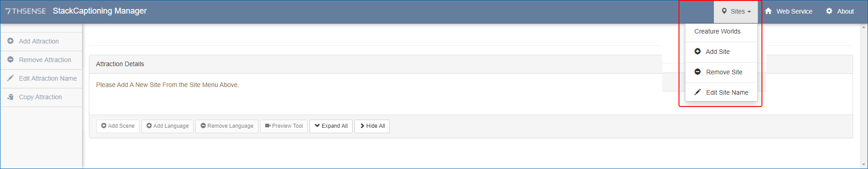Viewport: 868px width, 169px height.
Task: Collapse the Sites dropdown via its caret
Action: (749, 12)
